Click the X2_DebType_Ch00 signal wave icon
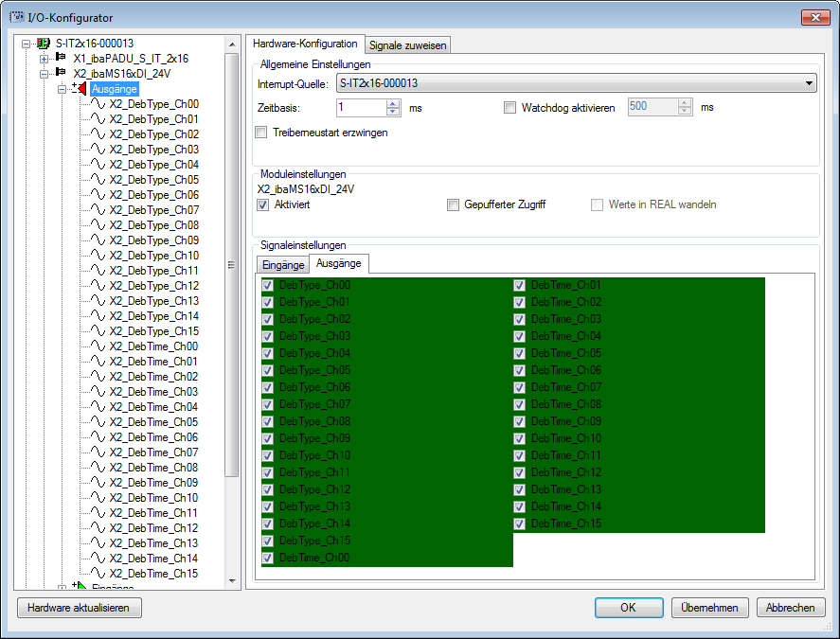The height and width of the screenshot is (639, 840). [98, 104]
